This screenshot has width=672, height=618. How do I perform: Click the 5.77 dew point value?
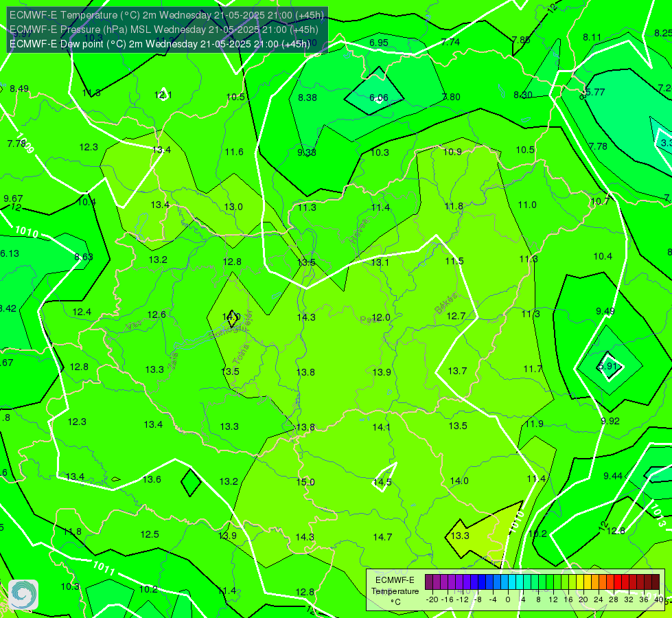(595, 92)
